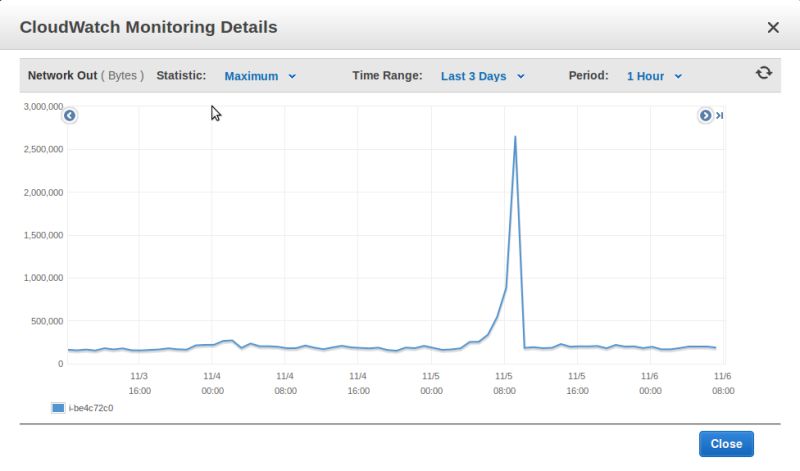This screenshot has height=471, width=800.
Task: Click the 1,500,000 y-axis label
Action: (x=43, y=235)
